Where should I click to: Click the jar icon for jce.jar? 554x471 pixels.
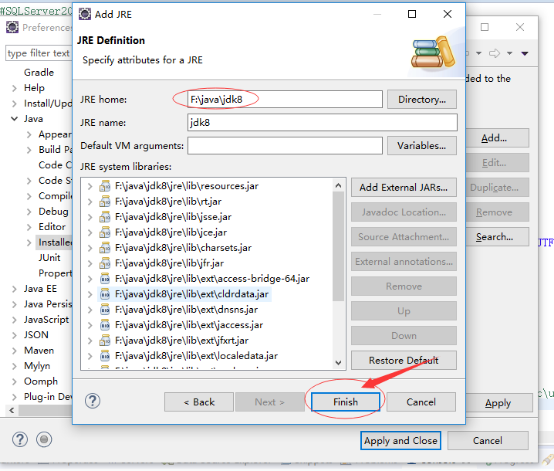click(105, 232)
